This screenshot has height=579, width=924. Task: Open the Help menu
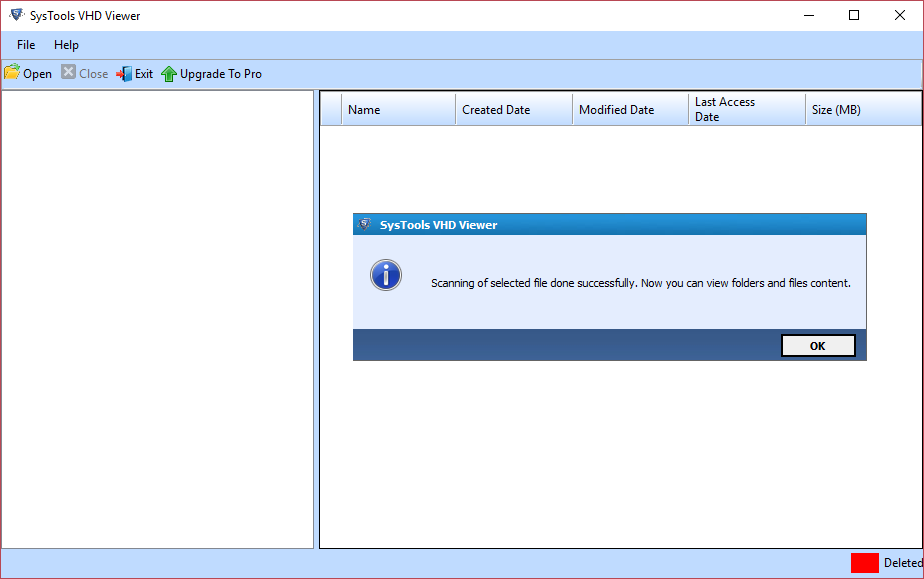[x=66, y=45]
